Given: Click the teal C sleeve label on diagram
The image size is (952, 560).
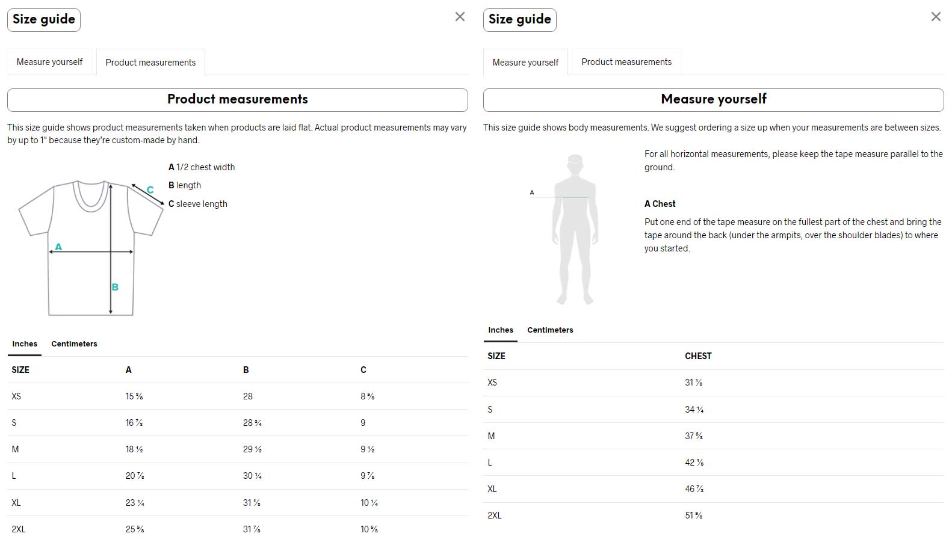Looking at the screenshot, I should pos(150,189).
